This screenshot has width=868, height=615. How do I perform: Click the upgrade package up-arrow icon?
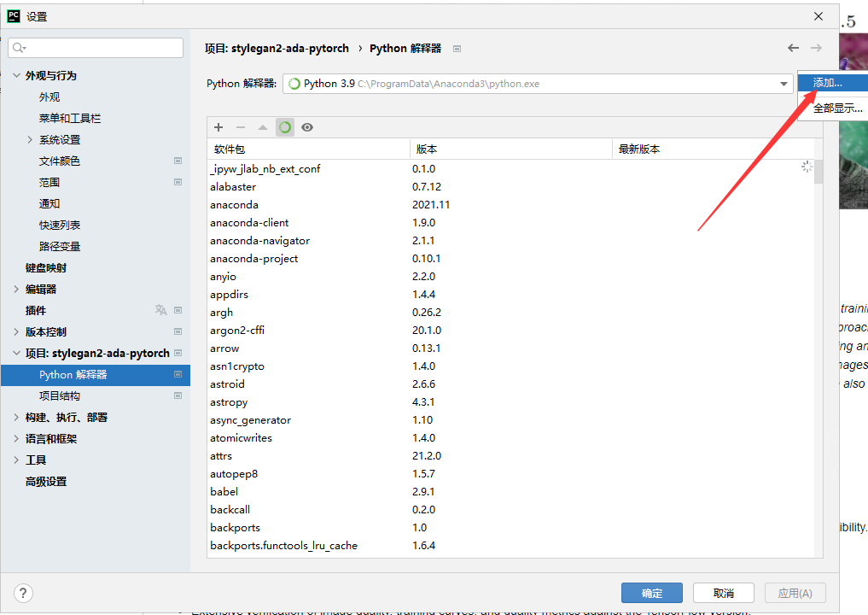[262, 127]
